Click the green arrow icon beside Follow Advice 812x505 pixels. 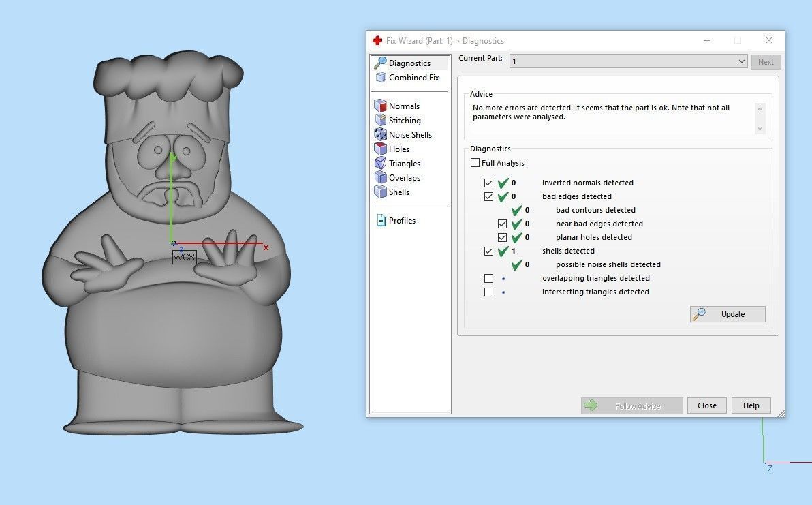tap(591, 405)
